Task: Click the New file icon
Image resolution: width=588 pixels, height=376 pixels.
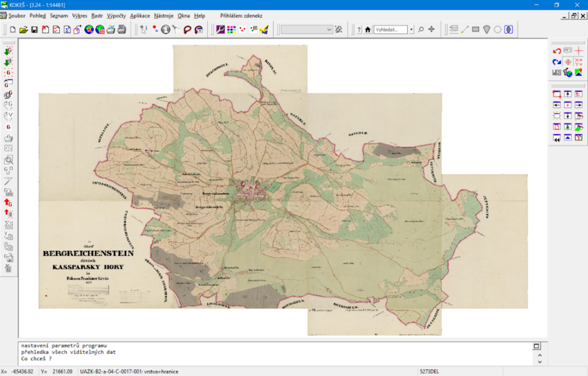Action: [x=13, y=29]
